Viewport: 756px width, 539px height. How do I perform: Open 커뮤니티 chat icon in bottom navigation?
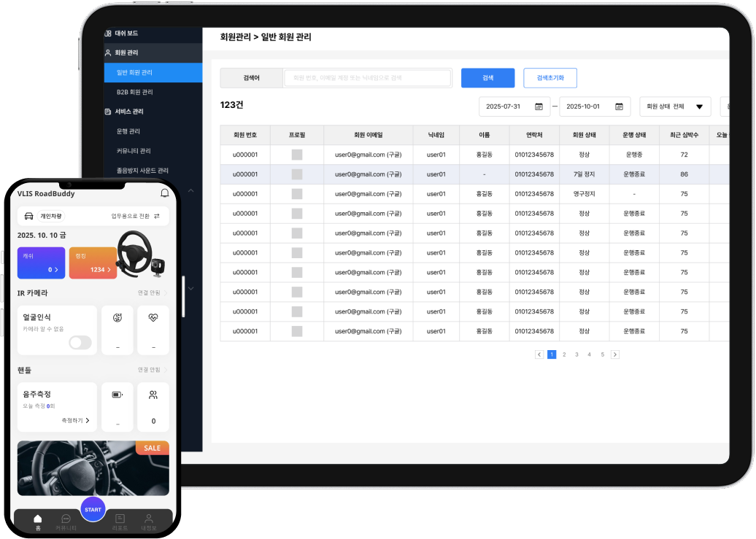tap(66, 521)
